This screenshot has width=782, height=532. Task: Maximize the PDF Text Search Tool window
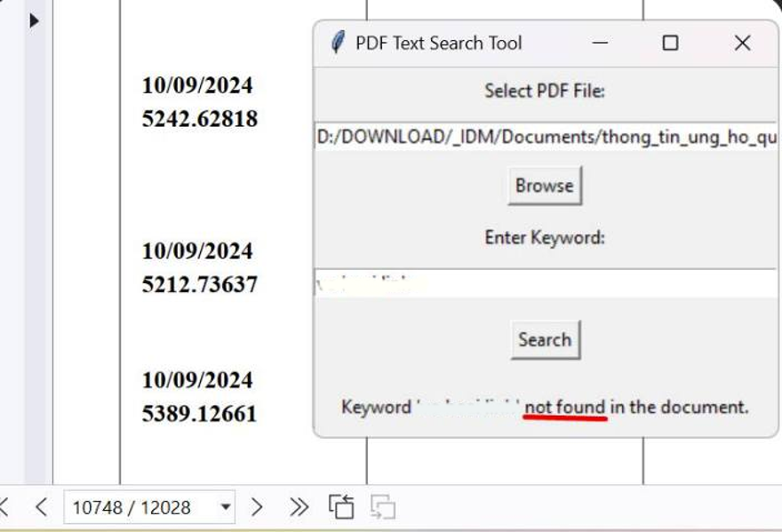pos(670,43)
